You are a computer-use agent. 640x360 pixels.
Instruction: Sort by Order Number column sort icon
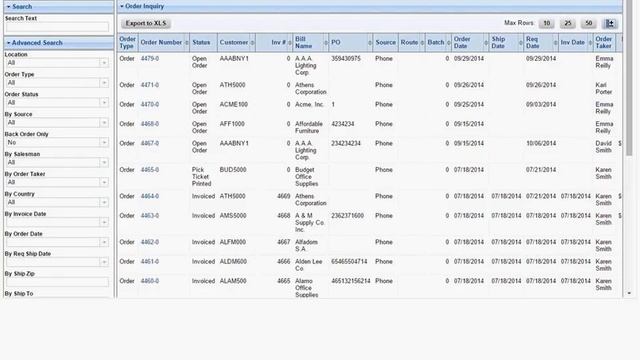(187, 43)
